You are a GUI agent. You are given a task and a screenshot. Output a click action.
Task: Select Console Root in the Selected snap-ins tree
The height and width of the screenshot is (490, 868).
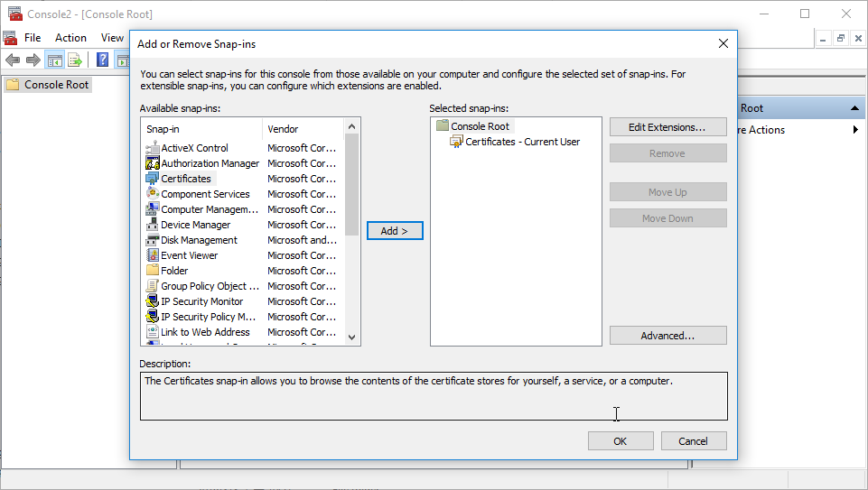pos(480,126)
